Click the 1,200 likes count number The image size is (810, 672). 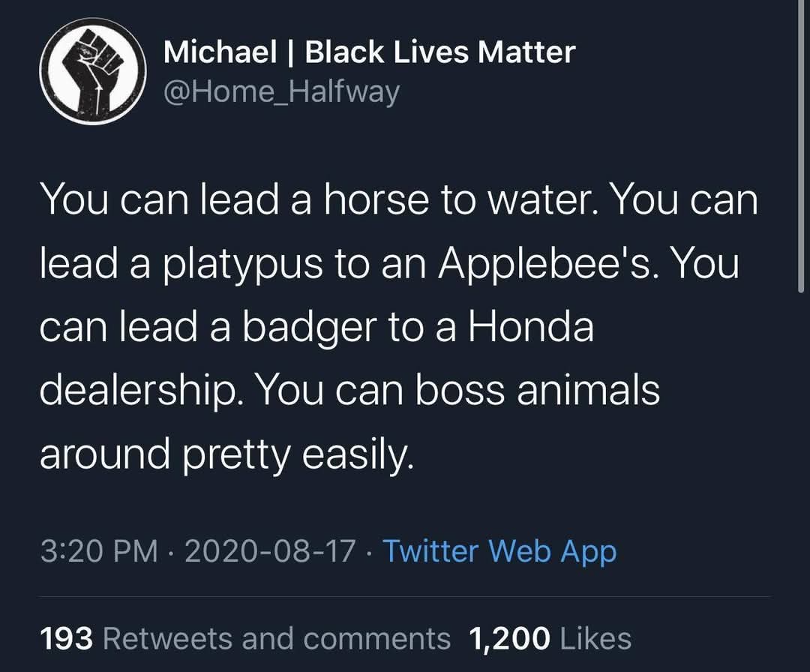[508, 638]
